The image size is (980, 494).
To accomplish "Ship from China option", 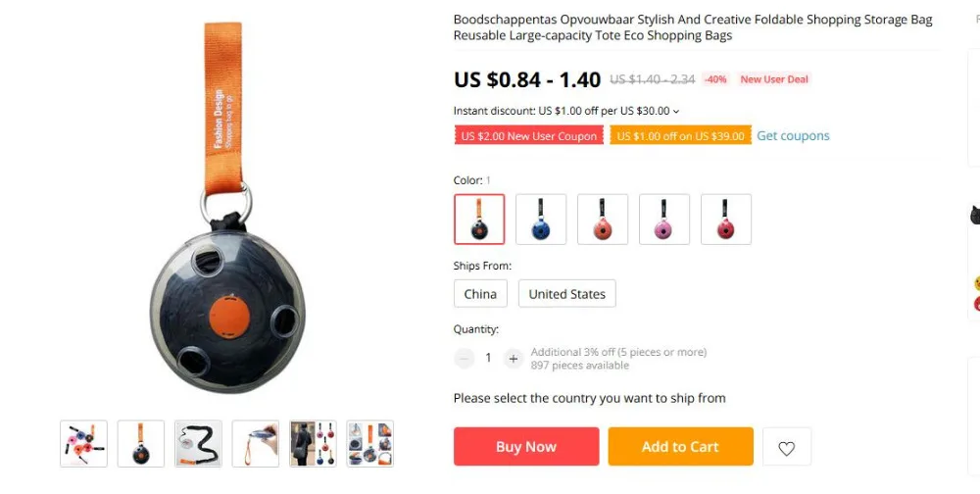I will tap(480, 294).
